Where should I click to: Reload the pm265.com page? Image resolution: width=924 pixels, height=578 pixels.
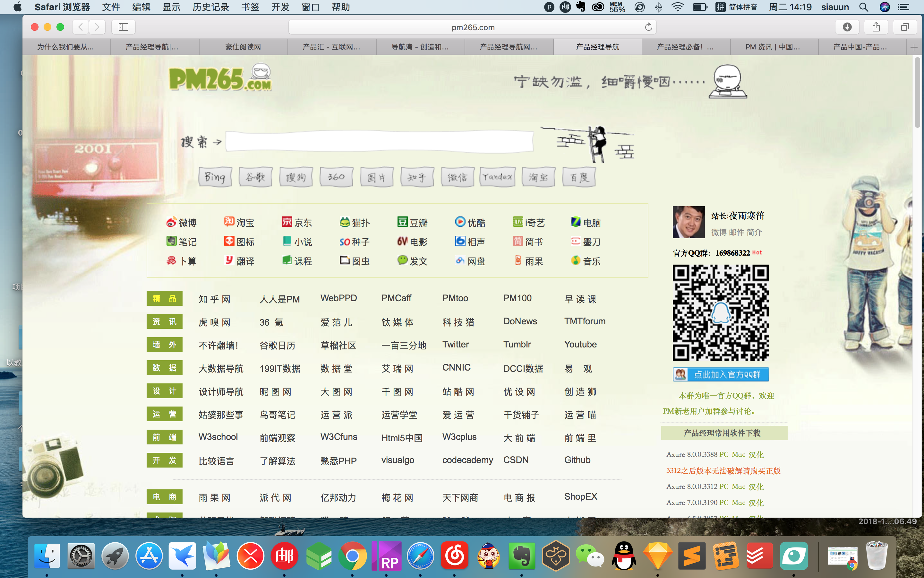tap(648, 27)
